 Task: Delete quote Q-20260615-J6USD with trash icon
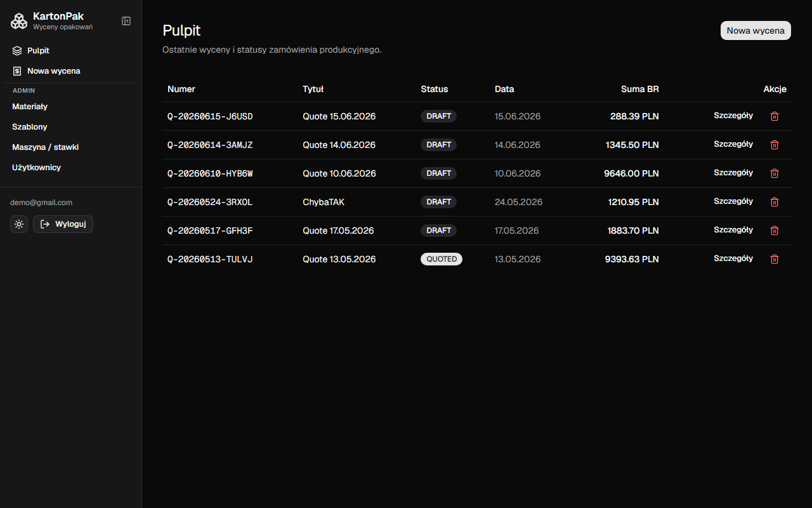click(x=775, y=116)
